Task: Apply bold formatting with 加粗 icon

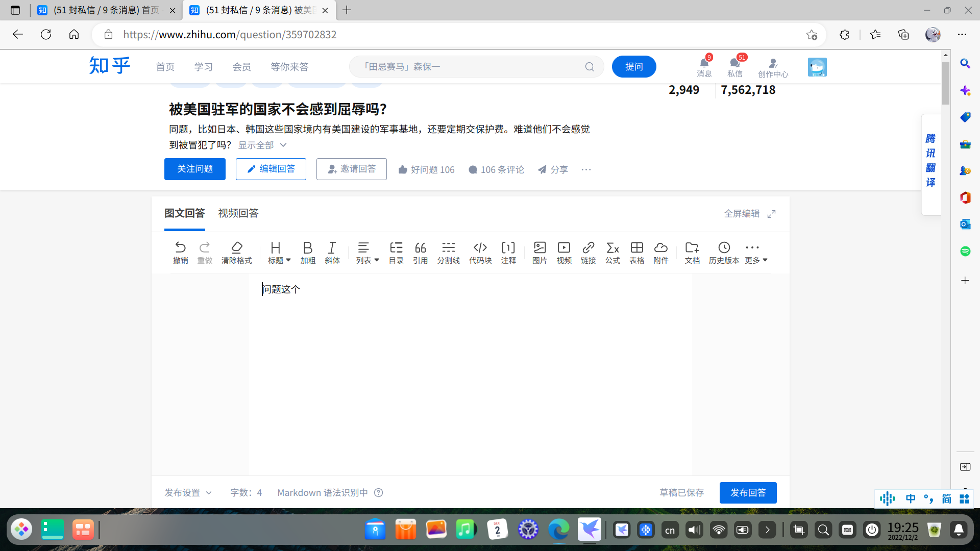Action: [308, 252]
